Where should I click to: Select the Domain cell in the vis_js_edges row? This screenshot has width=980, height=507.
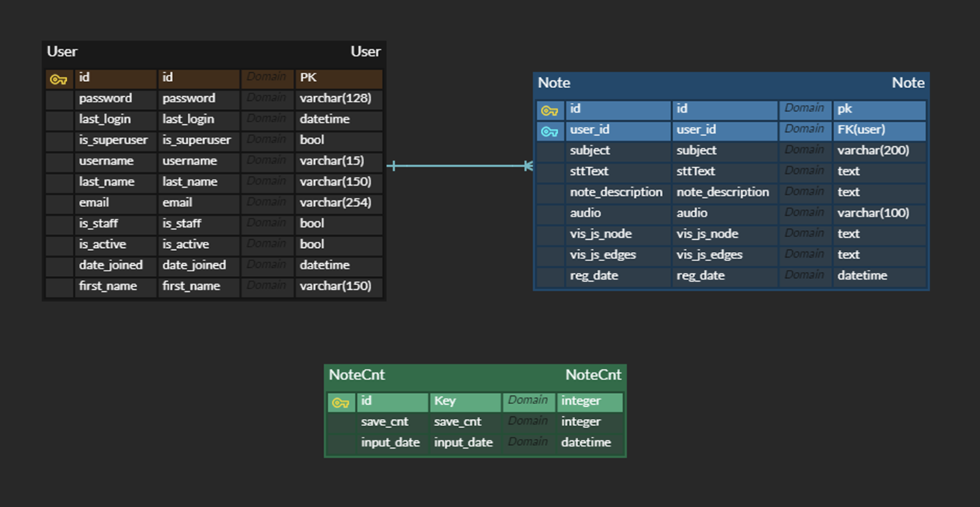pos(805,255)
